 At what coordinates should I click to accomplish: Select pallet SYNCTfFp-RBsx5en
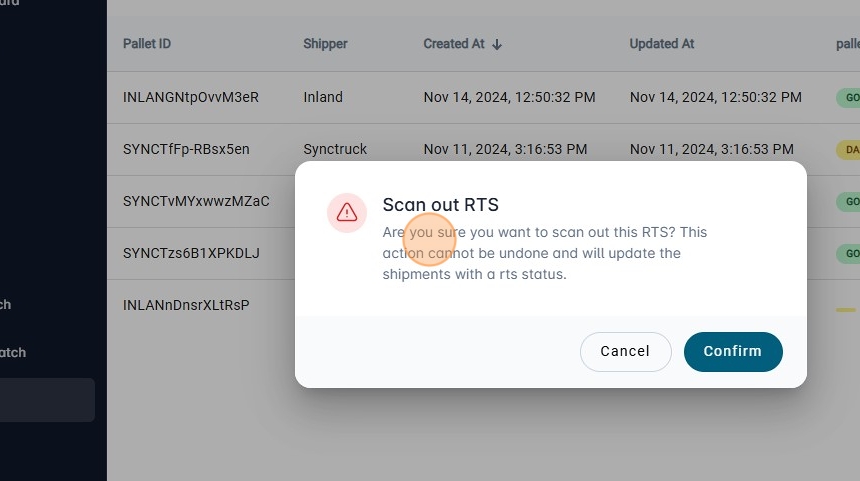(x=186, y=149)
